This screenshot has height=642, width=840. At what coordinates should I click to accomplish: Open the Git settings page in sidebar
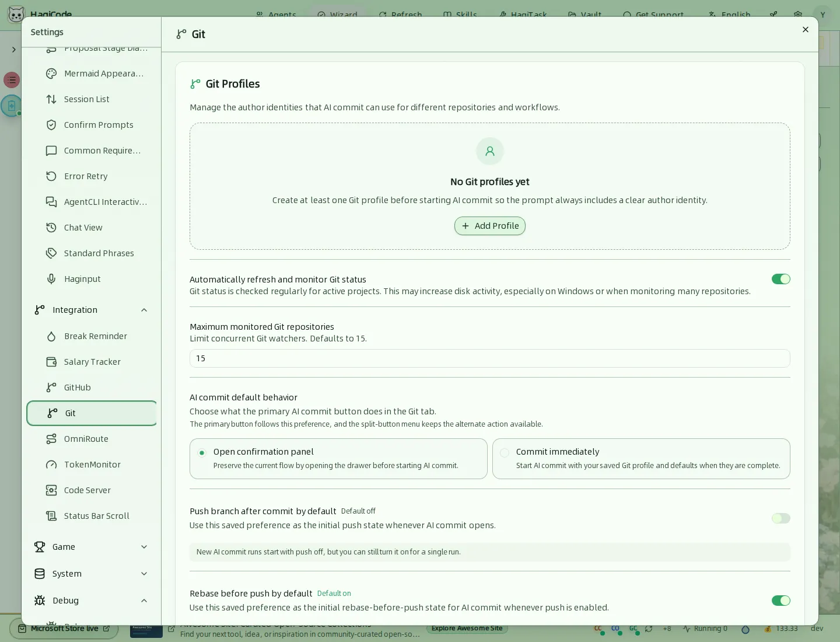pos(92,413)
